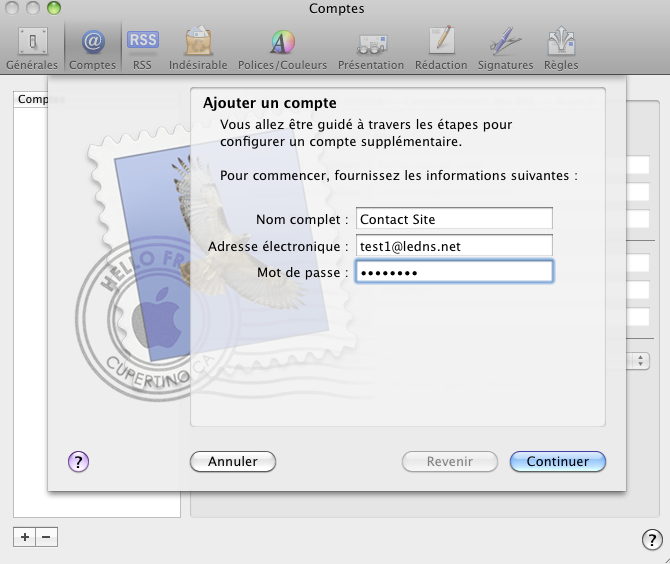
Task: Show the Présentation preferences
Action: coord(371,48)
